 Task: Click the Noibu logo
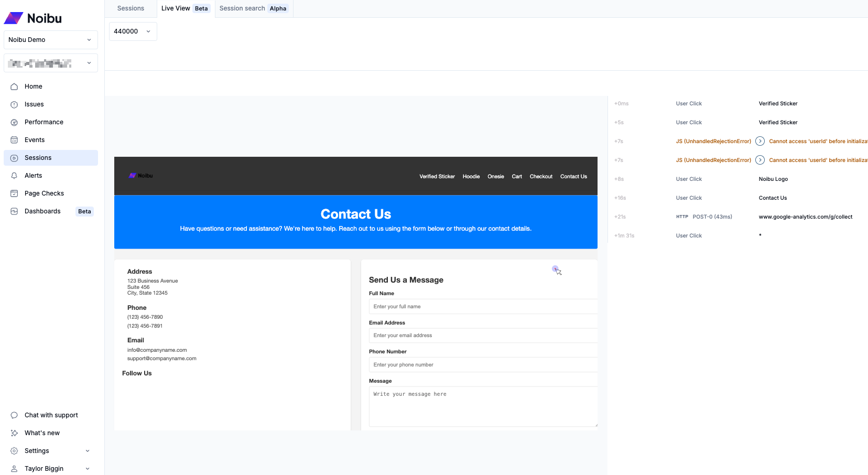(32, 18)
